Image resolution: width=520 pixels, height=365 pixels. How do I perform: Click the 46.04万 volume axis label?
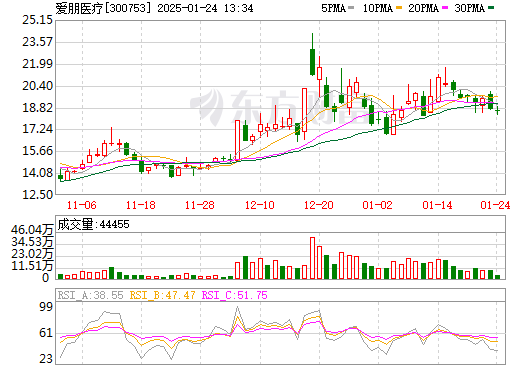(32, 230)
